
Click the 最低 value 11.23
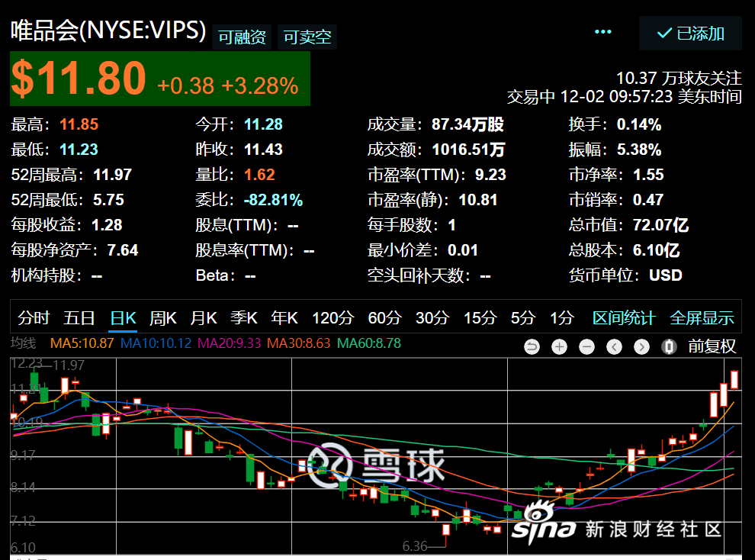point(79,150)
